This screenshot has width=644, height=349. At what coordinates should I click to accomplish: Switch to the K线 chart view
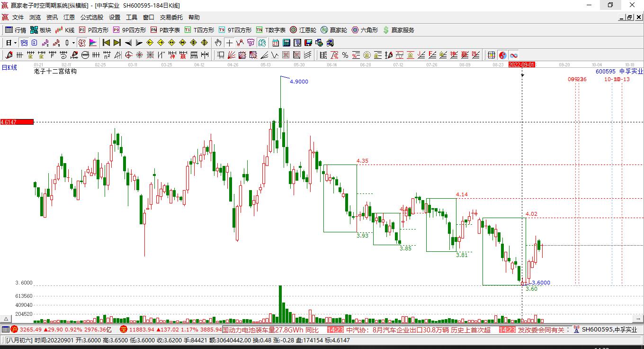(x=65, y=30)
